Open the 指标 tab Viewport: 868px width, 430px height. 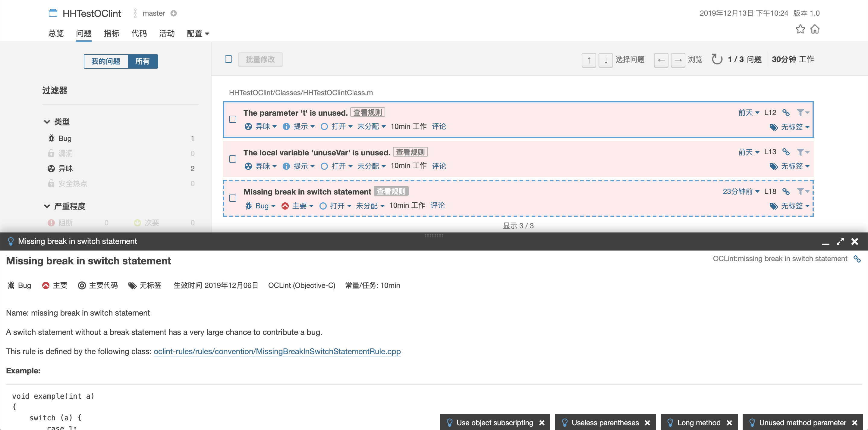click(x=111, y=33)
